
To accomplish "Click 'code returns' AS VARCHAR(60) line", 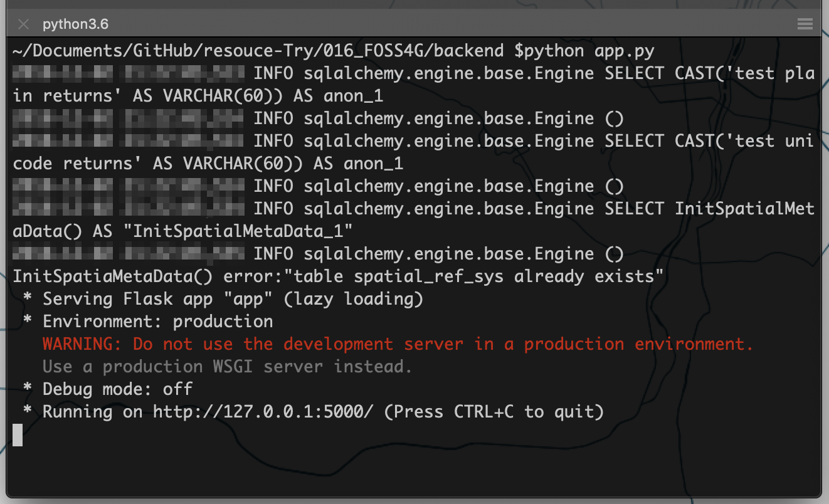I will pyautogui.click(x=208, y=164).
